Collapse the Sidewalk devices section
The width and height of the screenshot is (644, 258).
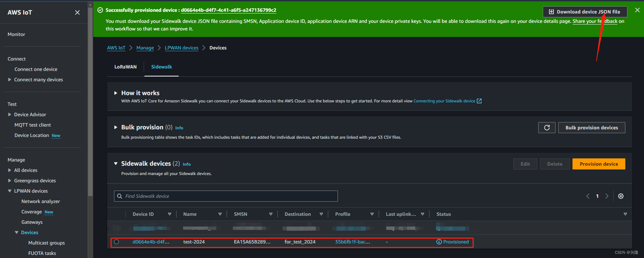coord(116,164)
